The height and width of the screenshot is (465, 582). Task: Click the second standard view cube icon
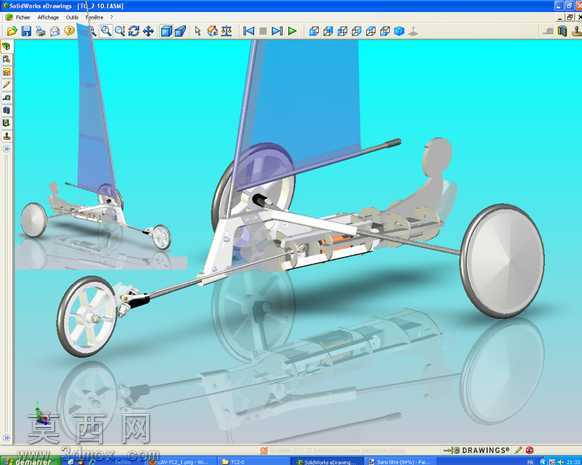pos(328,31)
